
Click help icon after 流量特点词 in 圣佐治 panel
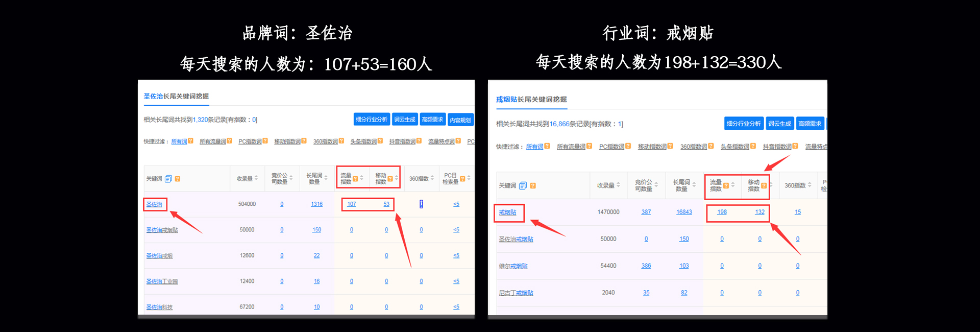(458, 141)
